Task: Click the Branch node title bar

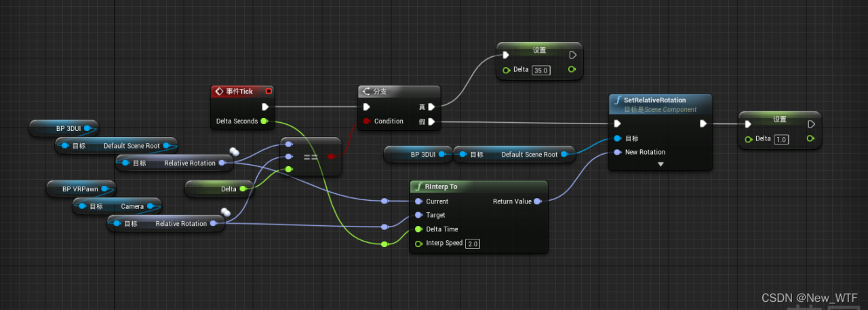Action: tap(399, 92)
